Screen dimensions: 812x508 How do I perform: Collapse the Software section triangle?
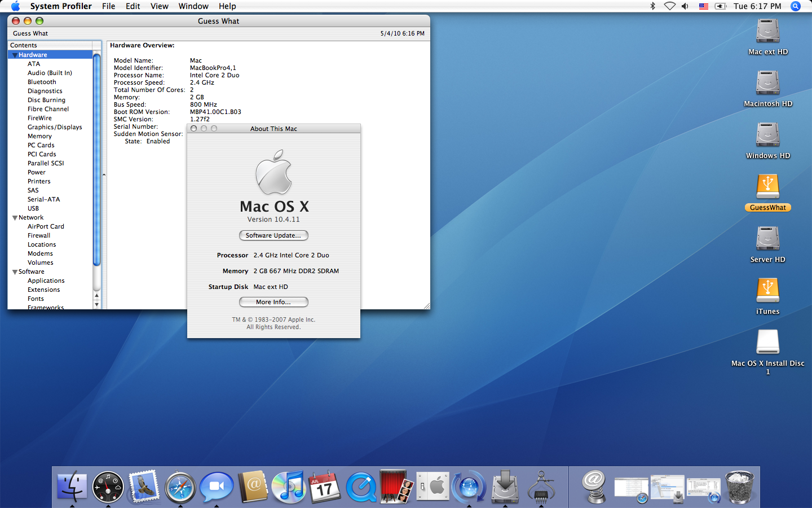(15, 272)
